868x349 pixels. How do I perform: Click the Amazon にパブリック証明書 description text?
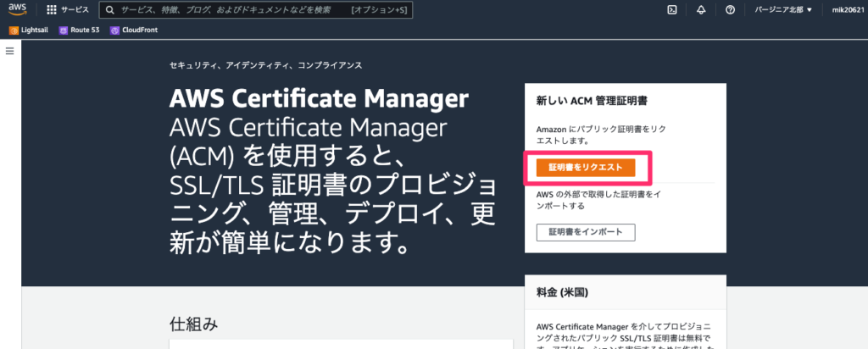(601, 135)
